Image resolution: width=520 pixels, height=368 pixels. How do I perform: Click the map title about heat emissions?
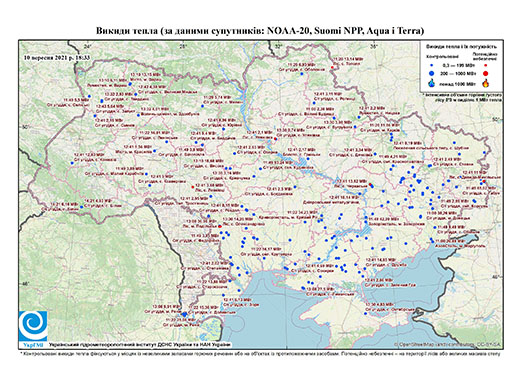pos(260,31)
